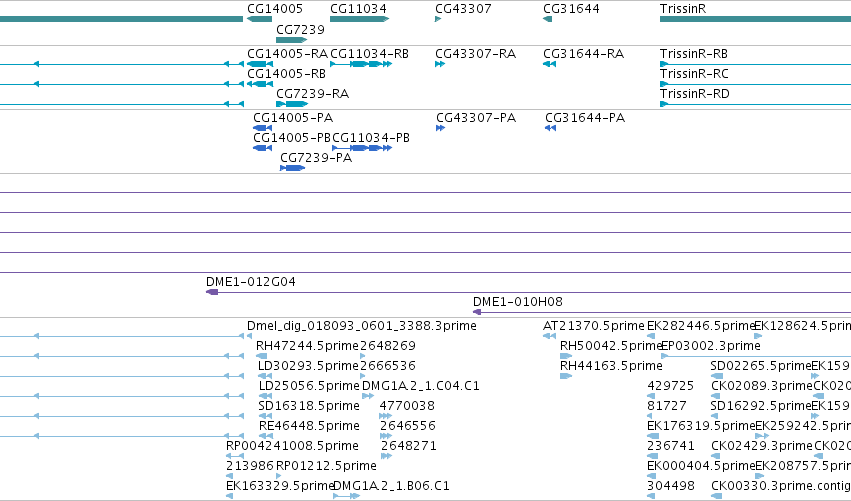Select EST EK176319.5prime

tap(701, 426)
